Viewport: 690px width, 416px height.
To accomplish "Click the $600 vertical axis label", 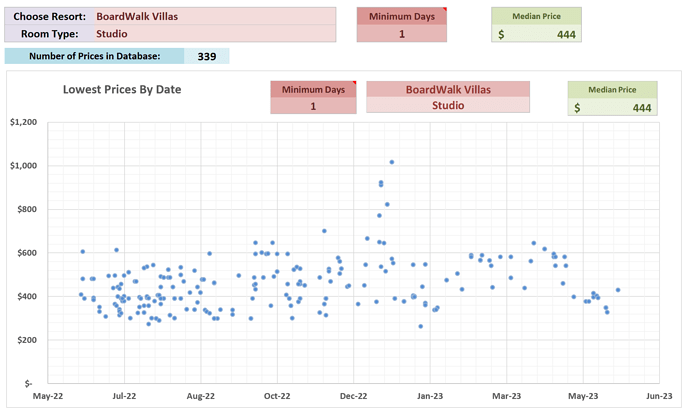I will tap(25, 253).
